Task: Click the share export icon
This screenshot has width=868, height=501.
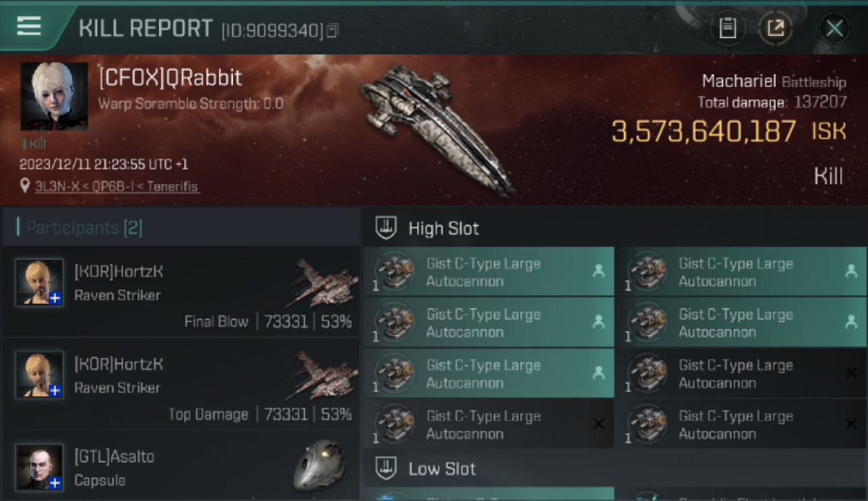Action: pyautogui.click(x=775, y=28)
